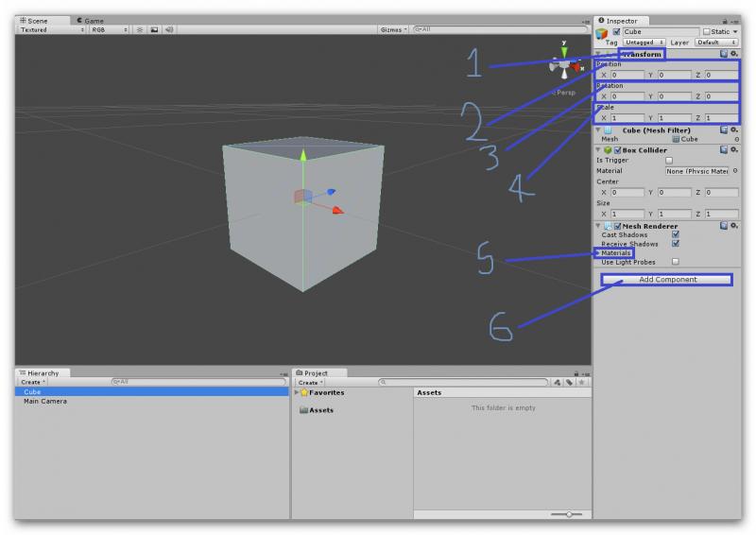
Task: Click the Inspector lock icon
Action: pyautogui.click(x=724, y=21)
